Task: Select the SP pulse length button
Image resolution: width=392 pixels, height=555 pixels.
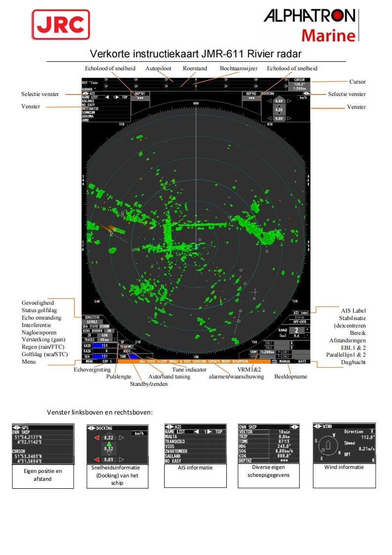Action: 123,342
